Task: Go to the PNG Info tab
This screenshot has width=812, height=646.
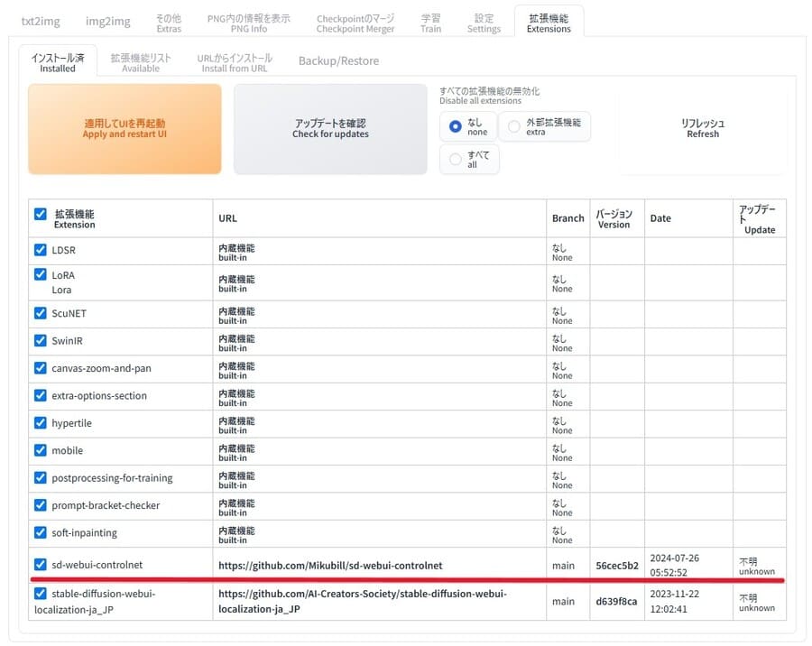Action: click(249, 23)
